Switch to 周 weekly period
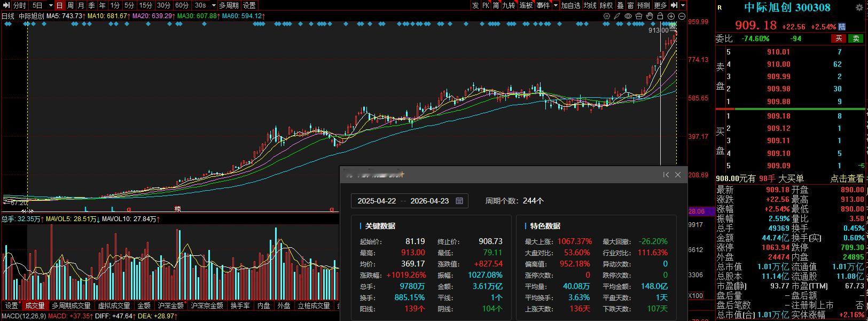 point(70,5)
